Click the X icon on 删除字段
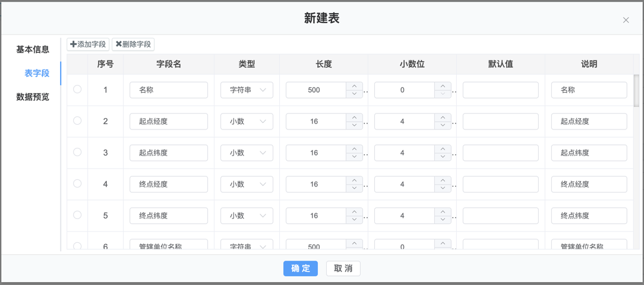The width and height of the screenshot is (644, 285). pyautogui.click(x=118, y=45)
